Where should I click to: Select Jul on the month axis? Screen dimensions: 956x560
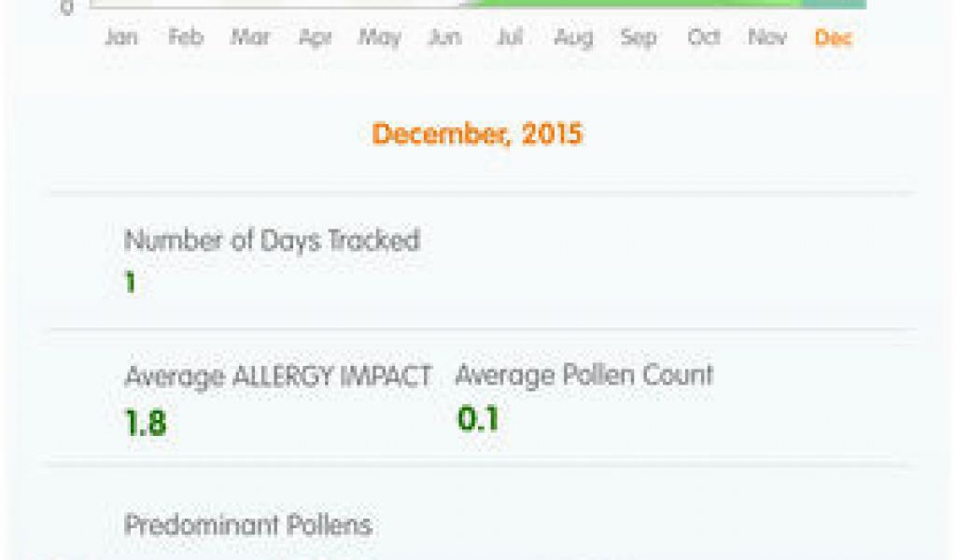point(511,37)
